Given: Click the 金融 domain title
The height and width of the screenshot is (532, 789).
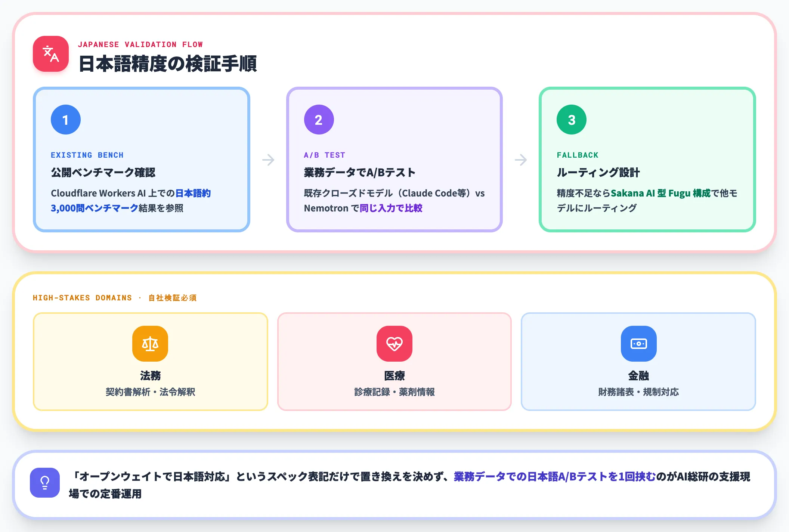Looking at the screenshot, I should pos(638,375).
